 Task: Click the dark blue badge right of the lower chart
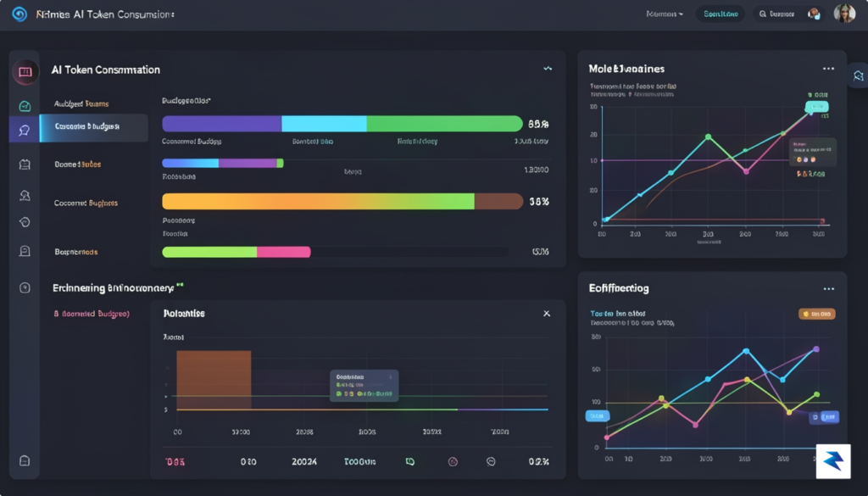[824, 417]
